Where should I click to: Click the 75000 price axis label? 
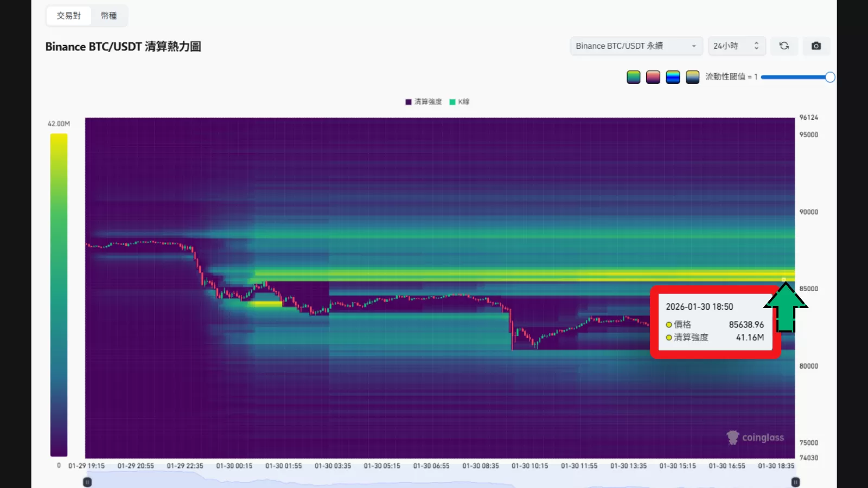click(x=808, y=443)
